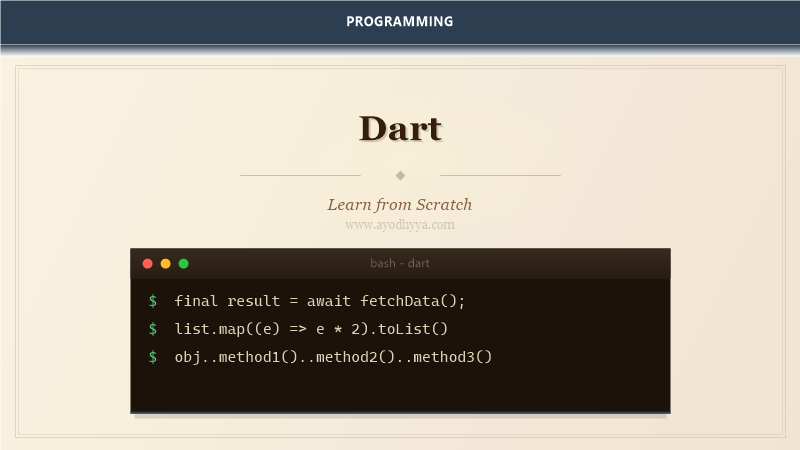Screen dimensions: 800x450
Task: Click the green maximize dot in terminal
Action: coord(184,263)
